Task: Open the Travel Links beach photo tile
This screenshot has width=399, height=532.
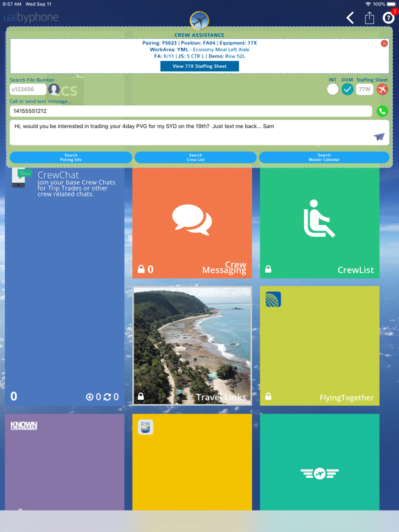Action: pos(192,346)
